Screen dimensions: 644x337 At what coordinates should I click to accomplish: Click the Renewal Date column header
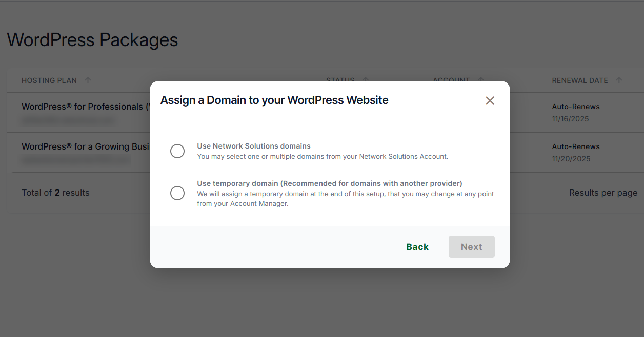point(580,80)
